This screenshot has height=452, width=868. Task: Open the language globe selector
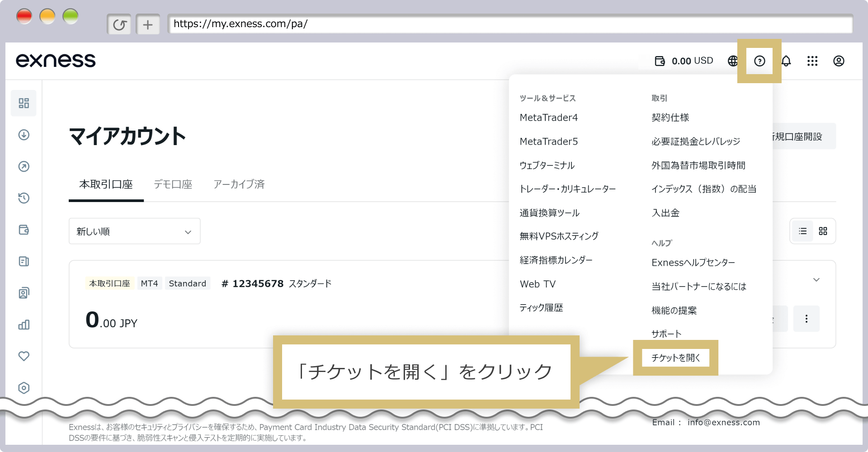733,61
